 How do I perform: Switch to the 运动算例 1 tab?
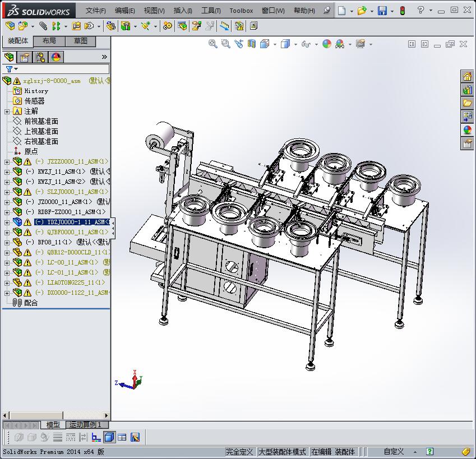tap(86, 425)
